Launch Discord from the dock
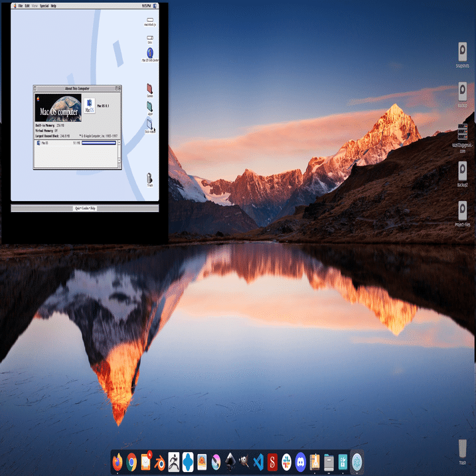Image resolution: width=476 pixels, height=476 pixels. click(301, 462)
